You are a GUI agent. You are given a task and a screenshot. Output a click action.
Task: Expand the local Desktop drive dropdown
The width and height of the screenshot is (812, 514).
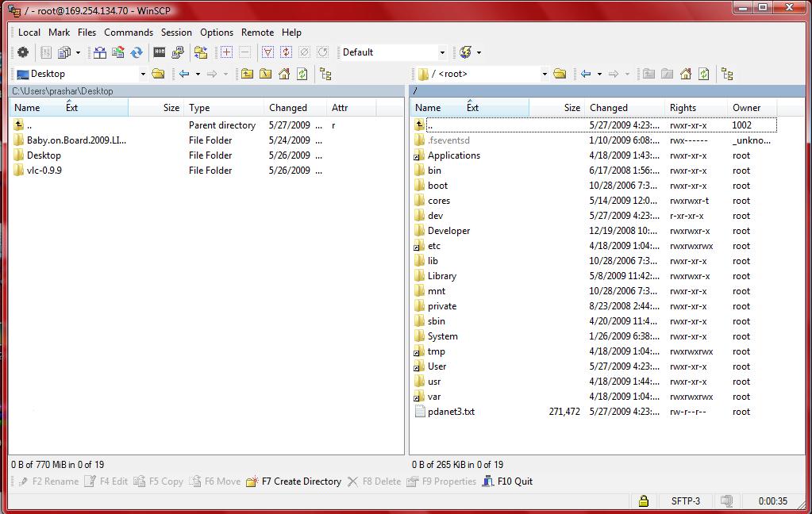[143, 74]
